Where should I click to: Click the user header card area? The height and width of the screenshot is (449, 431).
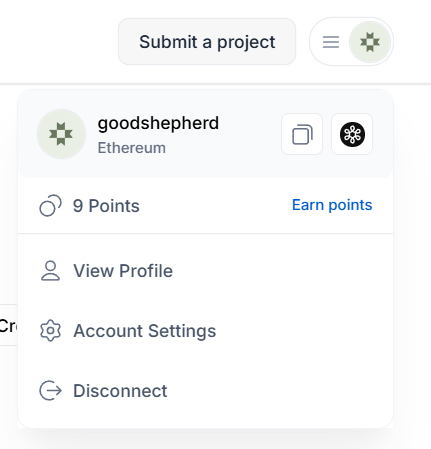206,134
